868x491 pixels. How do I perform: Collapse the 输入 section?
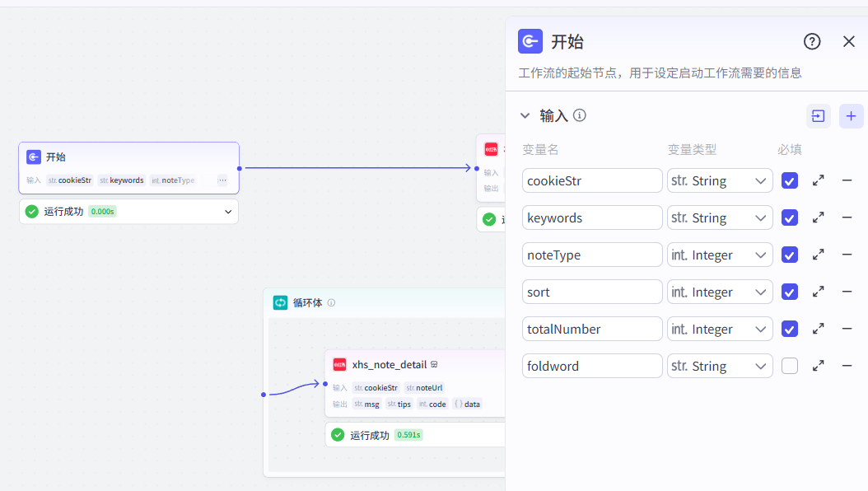point(525,116)
